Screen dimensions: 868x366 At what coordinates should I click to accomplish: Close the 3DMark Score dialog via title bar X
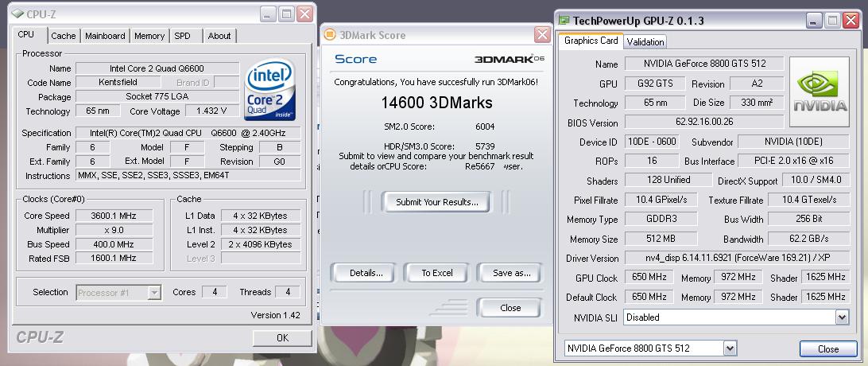coord(542,35)
